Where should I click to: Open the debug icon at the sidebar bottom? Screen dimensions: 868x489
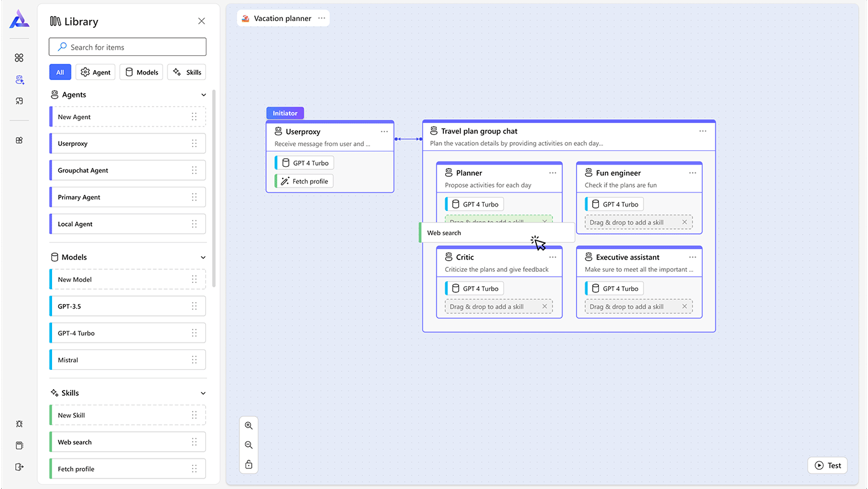pos(19,424)
